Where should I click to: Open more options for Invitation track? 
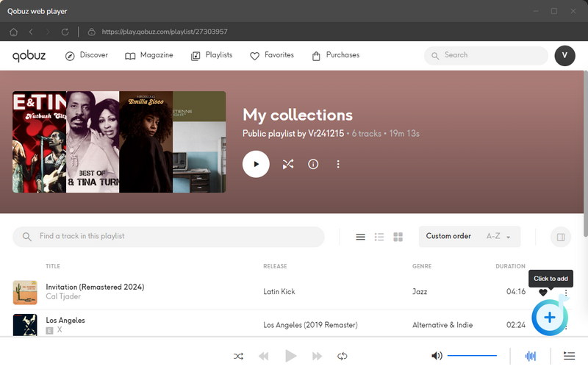click(x=566, y=293)
